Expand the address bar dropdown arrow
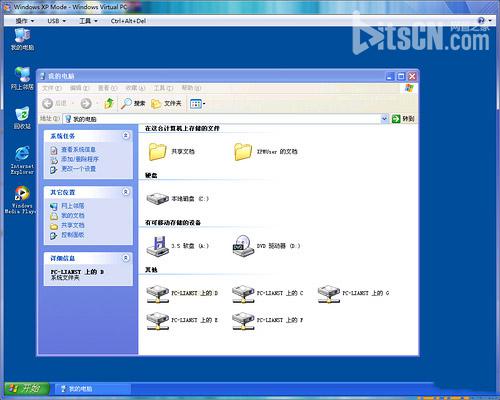The width and height of the screenshot is (500, 400). tap(384, 119)
